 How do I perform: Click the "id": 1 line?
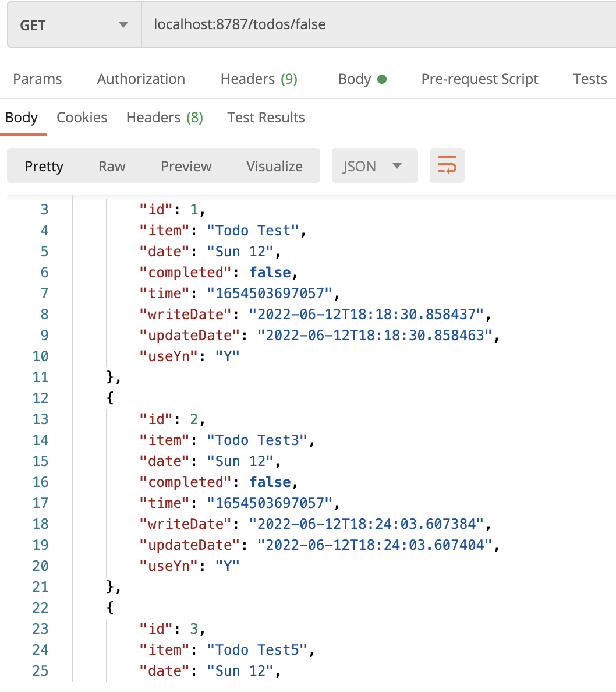point(172,209)
